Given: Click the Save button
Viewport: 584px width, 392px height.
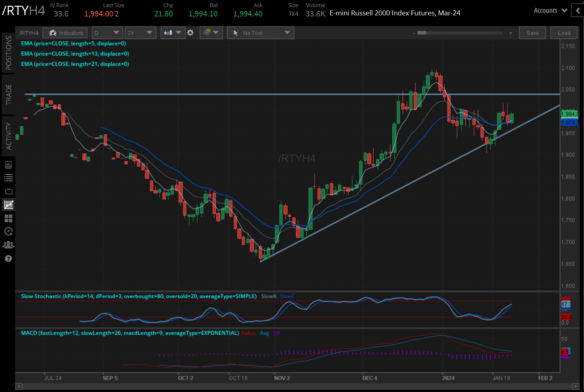Looking at the screenshot, I should click(532, 33).
